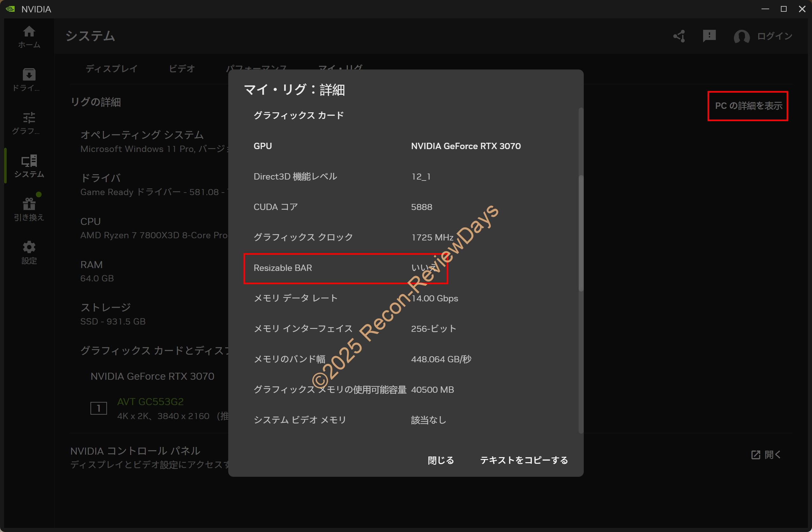
Task: Select the System (システム) sidebar icon
Action: tap(29, 166)
